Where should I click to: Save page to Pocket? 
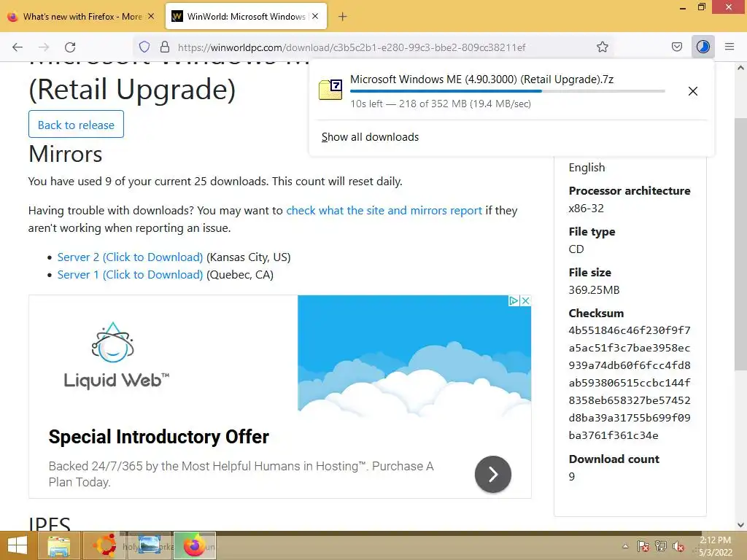[x=676, y=47]
